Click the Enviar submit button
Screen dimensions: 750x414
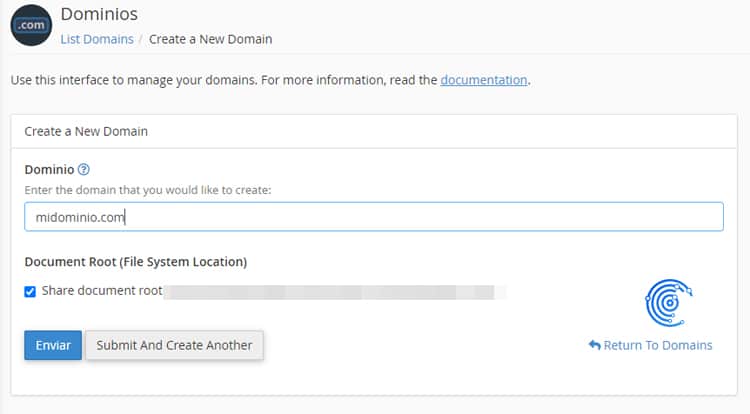[53, 345]
